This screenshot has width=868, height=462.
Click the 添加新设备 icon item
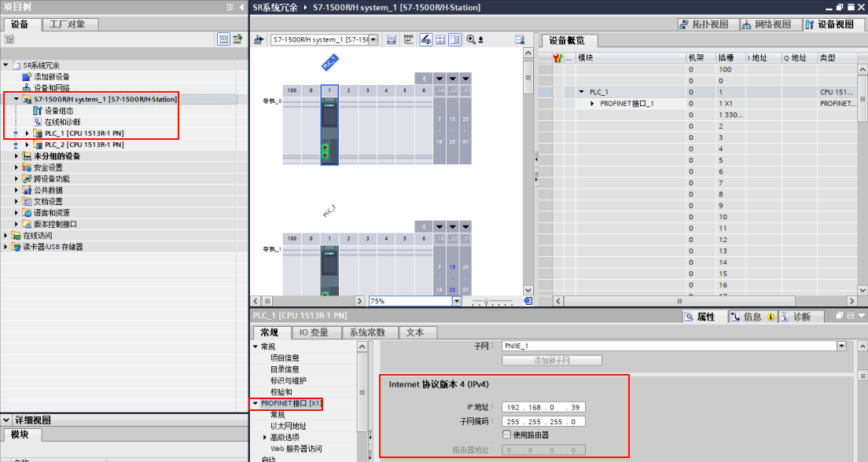[46, 76]
